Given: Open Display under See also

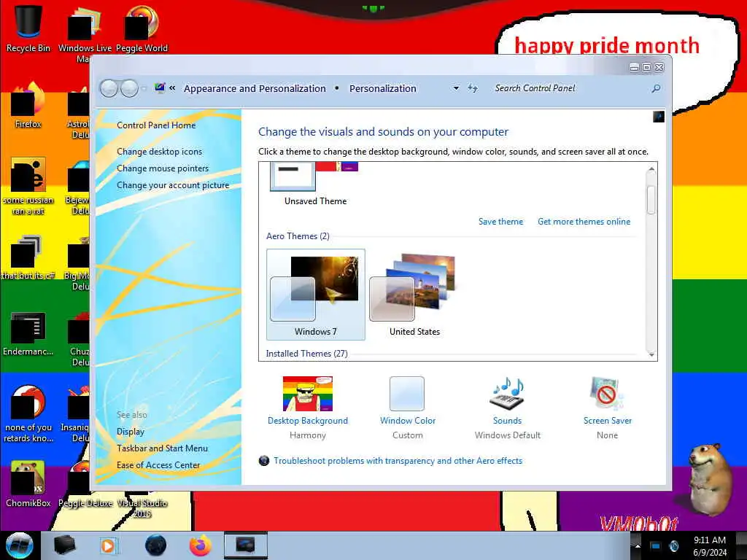Looking at the screenshot, I should click(x=131, y=432).
